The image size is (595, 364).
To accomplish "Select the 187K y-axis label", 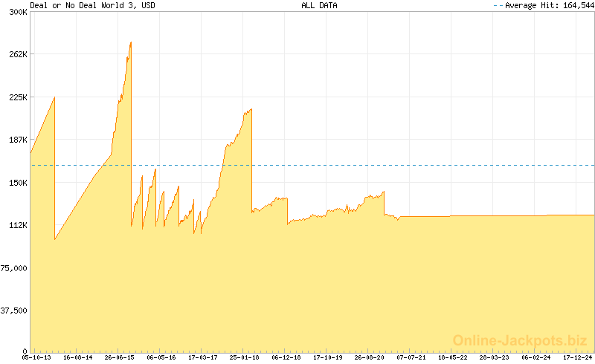I will [17, 140].
